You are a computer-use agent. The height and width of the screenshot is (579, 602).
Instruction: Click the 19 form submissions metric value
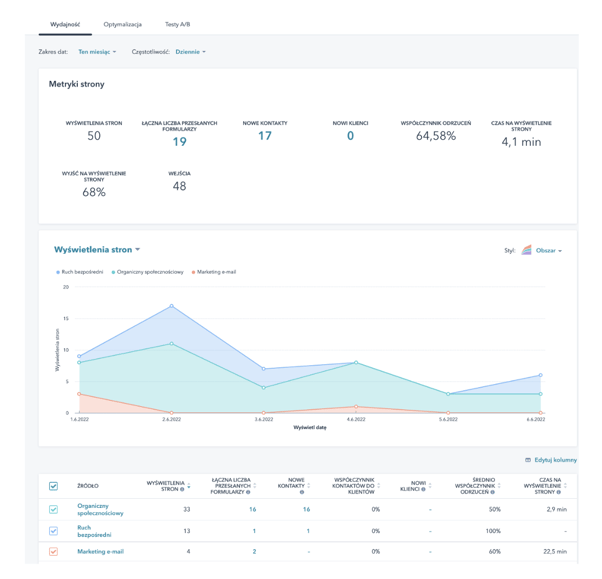click(x=179, y=142)
